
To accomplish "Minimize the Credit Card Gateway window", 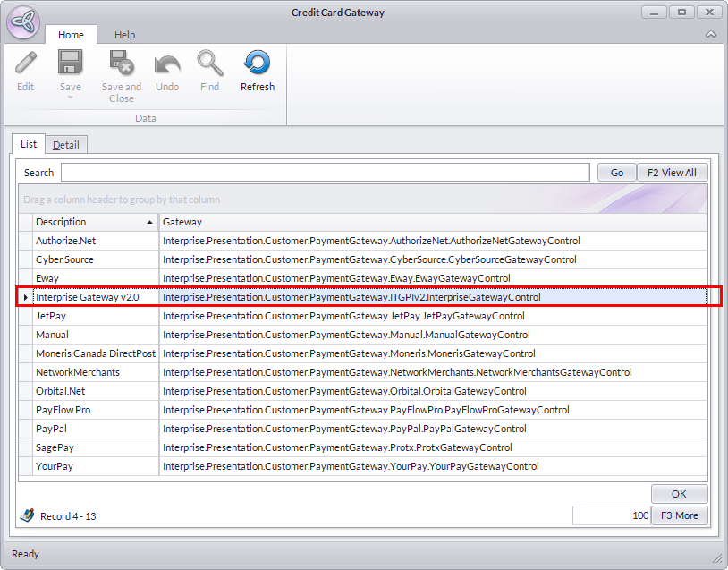I will coord(654,13).
